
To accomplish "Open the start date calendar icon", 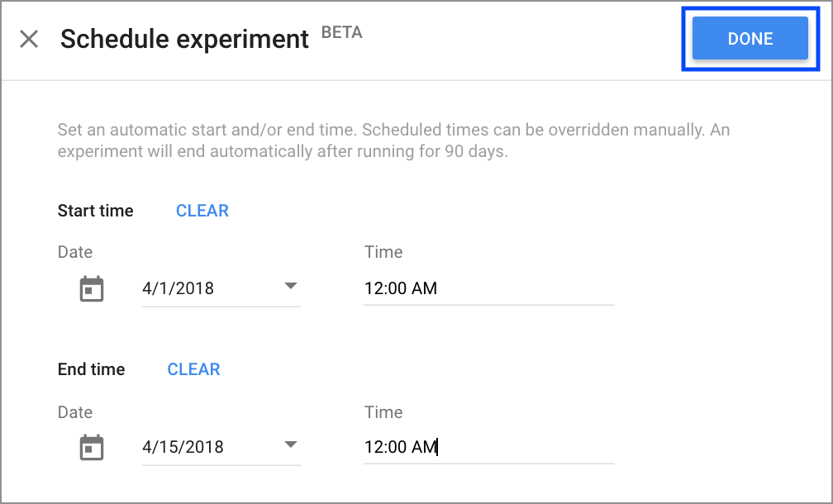I will 92,289.
